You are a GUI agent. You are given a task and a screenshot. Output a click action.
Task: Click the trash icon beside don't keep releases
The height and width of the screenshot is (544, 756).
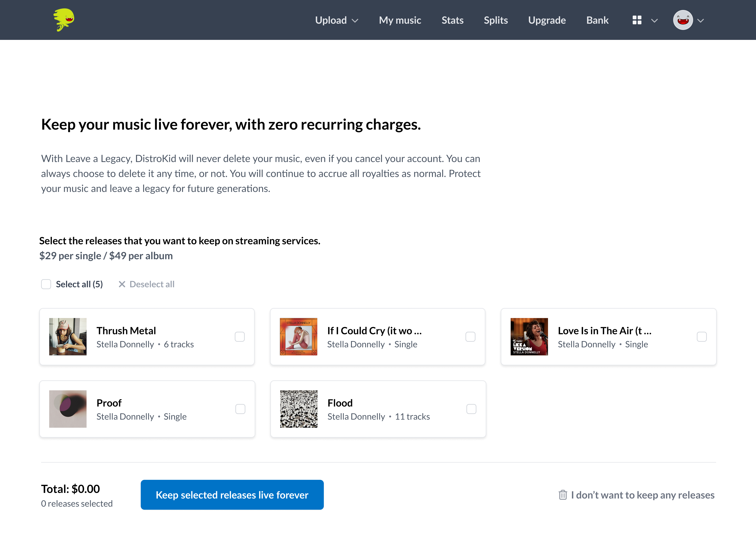(x=563, y=495)
